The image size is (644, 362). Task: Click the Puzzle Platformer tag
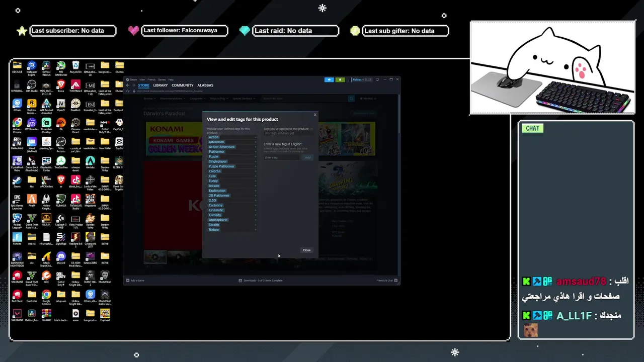[x=221, y=166]
